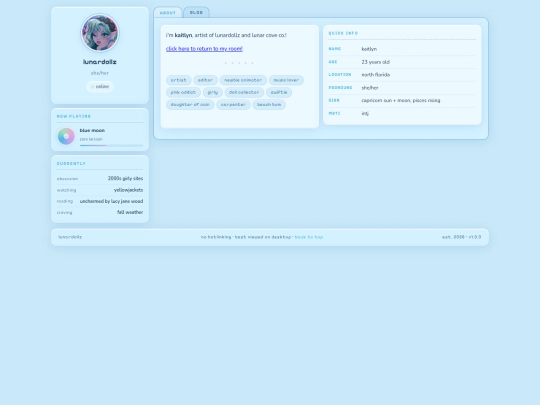540x405 pixels.
Task: Select the 'doll collector' tag pill
Action: [x=244, y=92]
